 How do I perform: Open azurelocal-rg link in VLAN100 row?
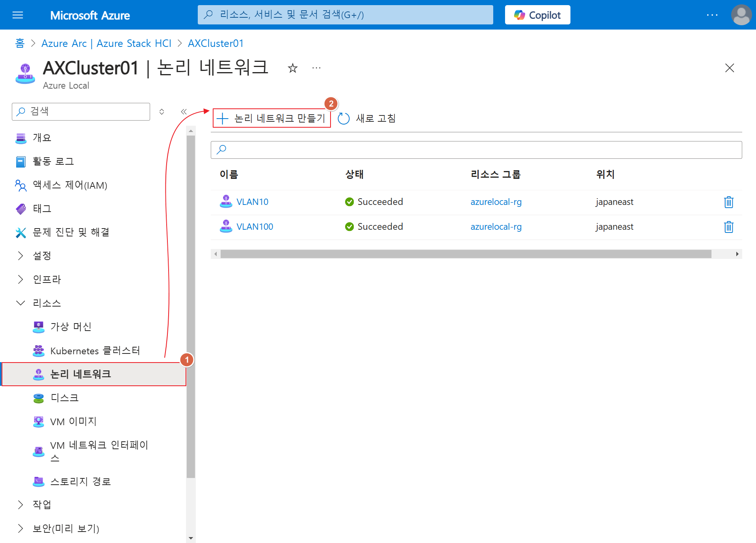tap(496, 227)
